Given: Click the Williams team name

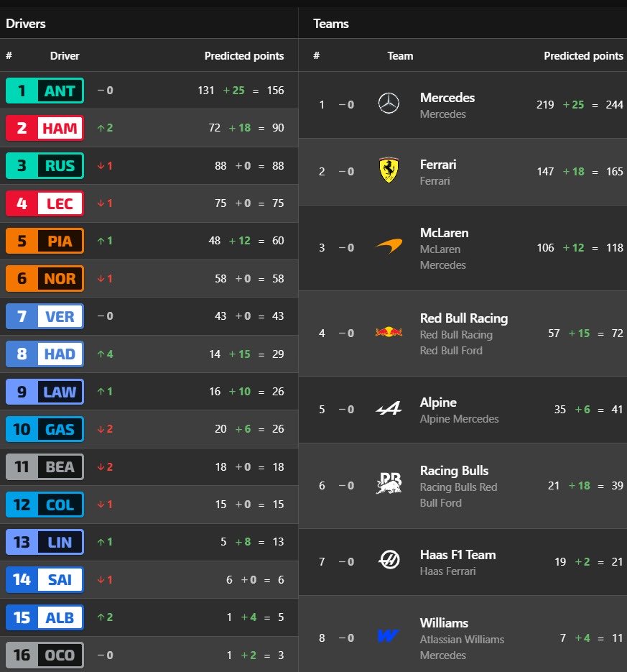Looking at the screenshot, I should [x=444, y=622].
